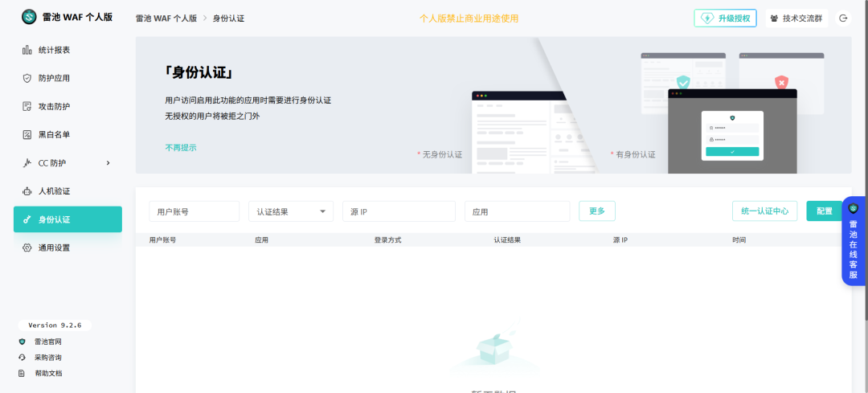Click the people icon in 技术交流群
The image size is (868, 393).
click(x=775, y=18)
